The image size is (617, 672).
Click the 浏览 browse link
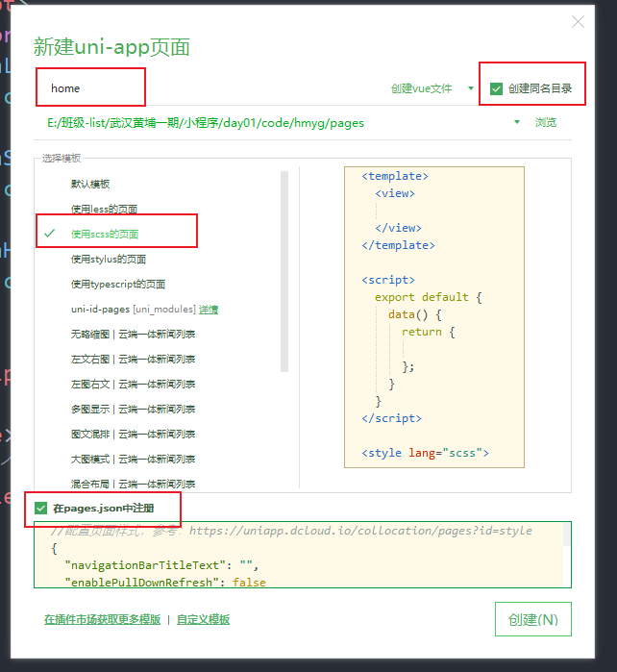click(x=546, y=122)
